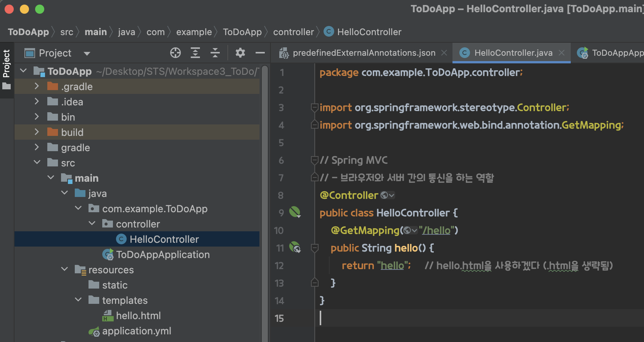The image size is (644, 342).
Task: Close the predefinedExternalAnnotations.json tab
Action: click(444, 53)
